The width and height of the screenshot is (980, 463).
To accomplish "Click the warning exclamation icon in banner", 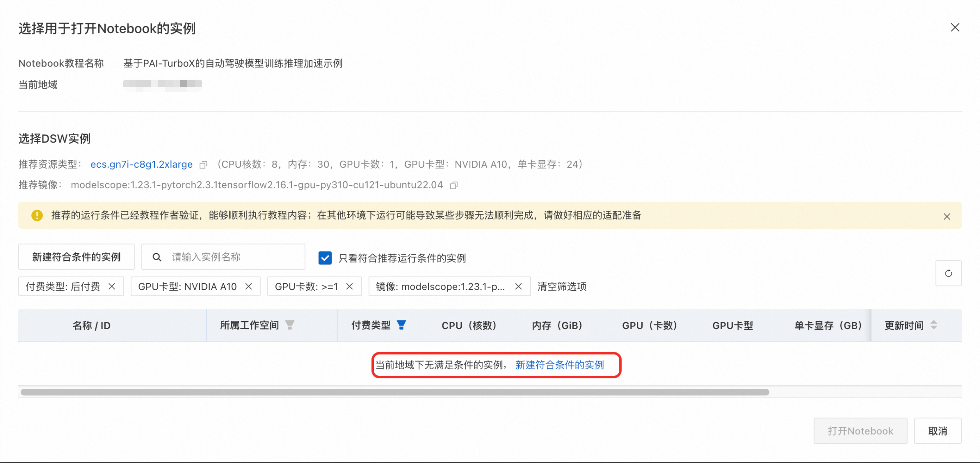I will [37, 216].
